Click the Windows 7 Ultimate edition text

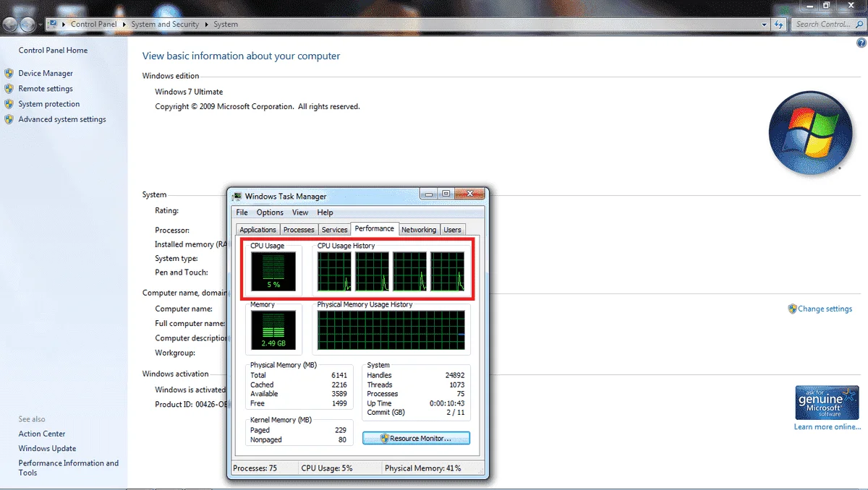coord(189,92)
